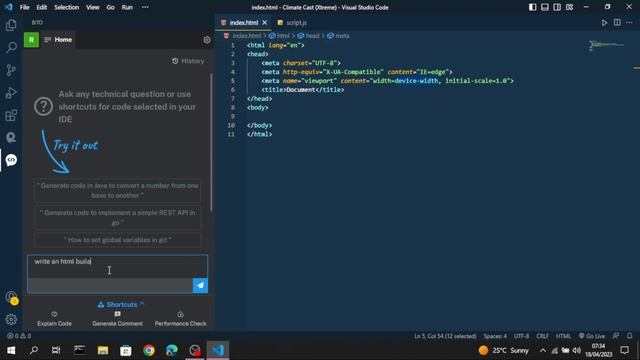Open the View menu
The image size is (640, 360).
(x=93, y=7)
